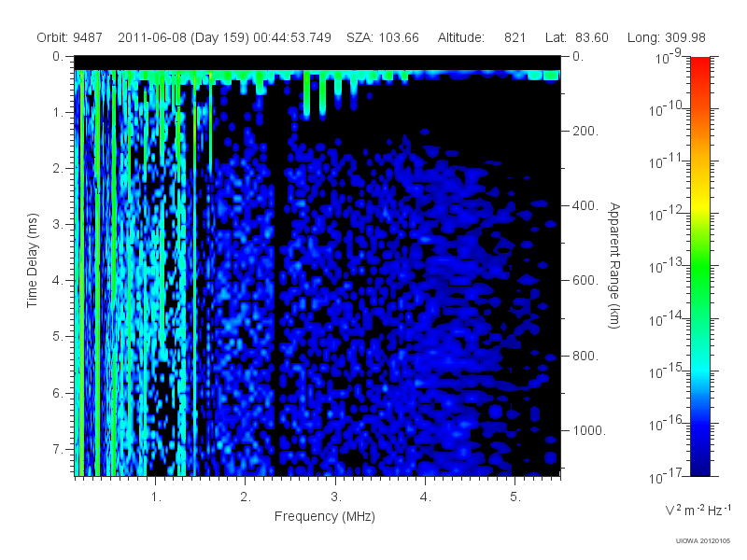Click the time delay tick label '6.'
747x560 pixels.
(58, 393)
